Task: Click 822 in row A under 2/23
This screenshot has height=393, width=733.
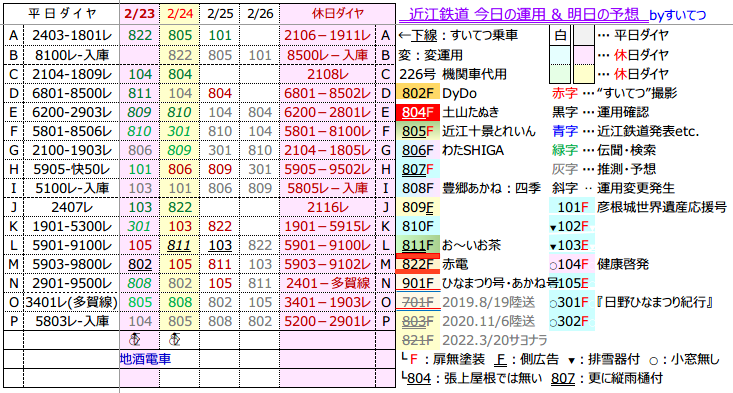Action: pyautogui.click(x=140, y=35)
